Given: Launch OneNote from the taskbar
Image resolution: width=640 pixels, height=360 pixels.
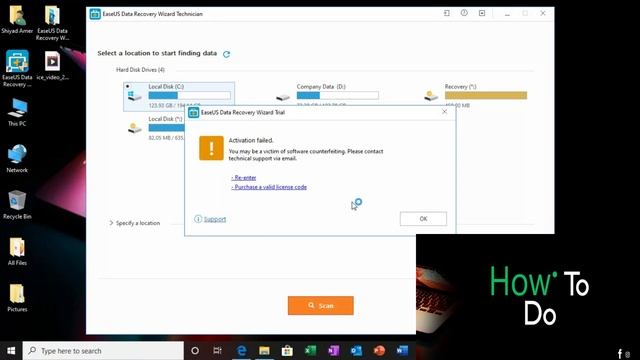Looking at the screenshot, I should pos(333,351).
